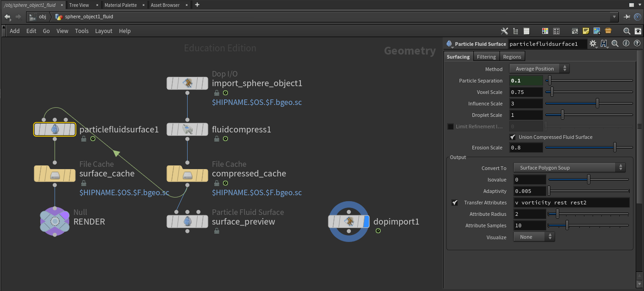Expand the Convert To dropdown
Image resolution: width=644 pixels, height=291 pixels.
click(x=569, y=168)
